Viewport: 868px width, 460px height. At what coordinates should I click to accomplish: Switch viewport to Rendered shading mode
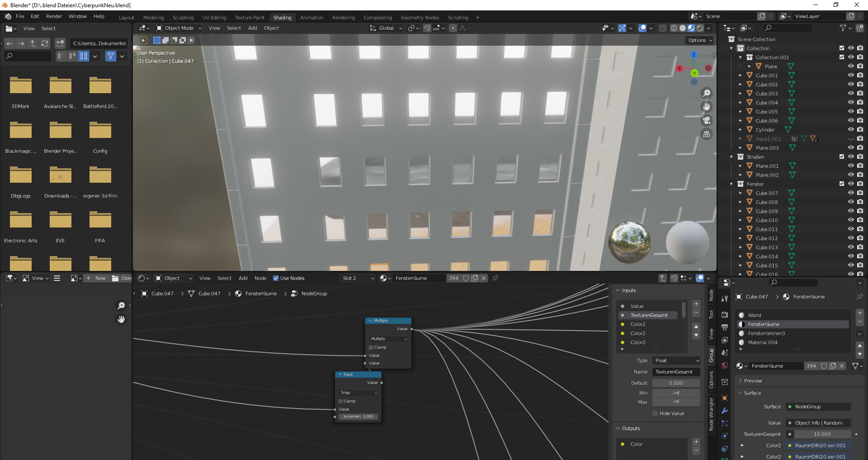[700, 28]
